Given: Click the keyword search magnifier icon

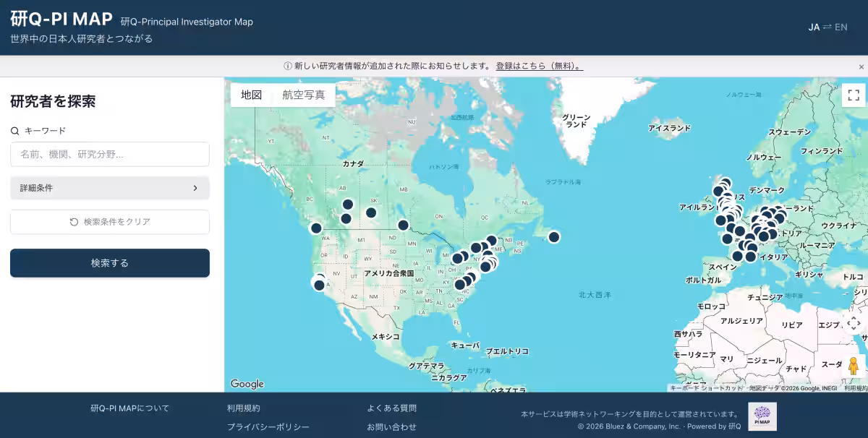Looking at the screenshot, I should 14,131.
